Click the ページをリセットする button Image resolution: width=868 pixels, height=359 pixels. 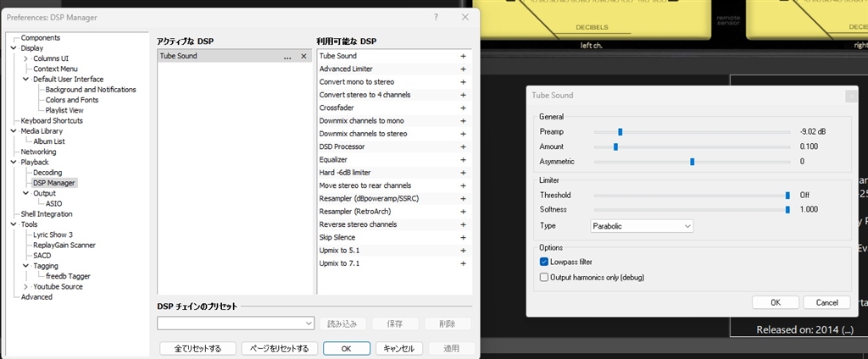279,349
